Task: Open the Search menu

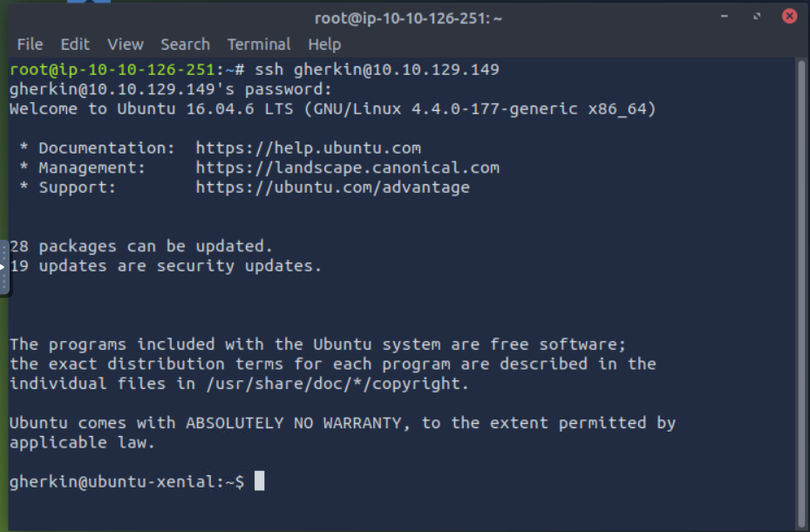Action: coord(185,44)
